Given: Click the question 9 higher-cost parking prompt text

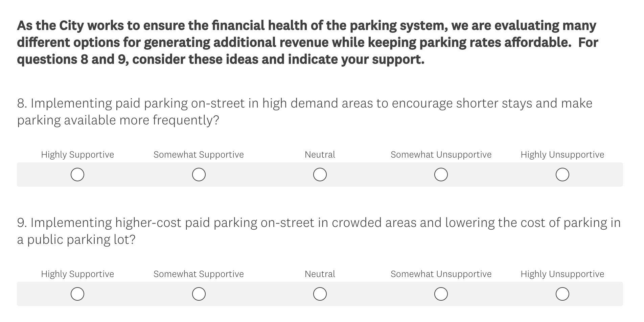Looking at the screenshot, I should pos(319,223).
